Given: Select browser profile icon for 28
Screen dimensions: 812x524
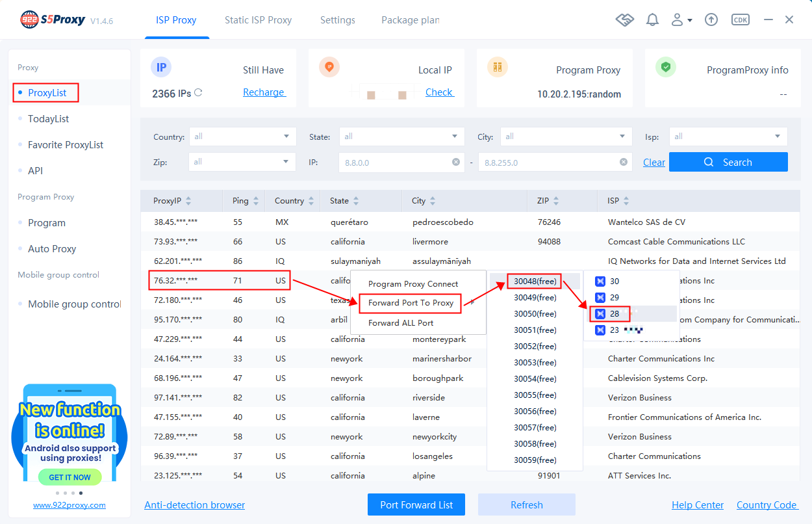Looking at the screenshot, I should tap(600, 313).
